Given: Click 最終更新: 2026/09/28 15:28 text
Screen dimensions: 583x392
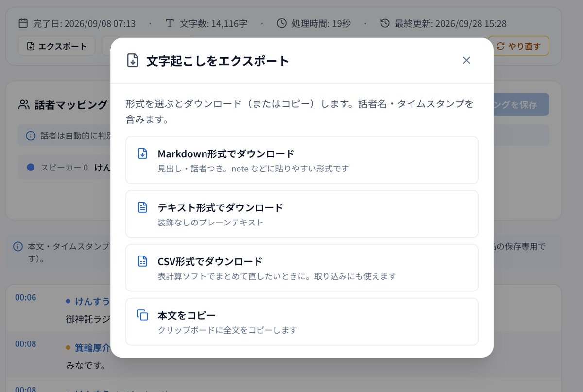Looking at the screenshot, I should click(x=451, y=23).
